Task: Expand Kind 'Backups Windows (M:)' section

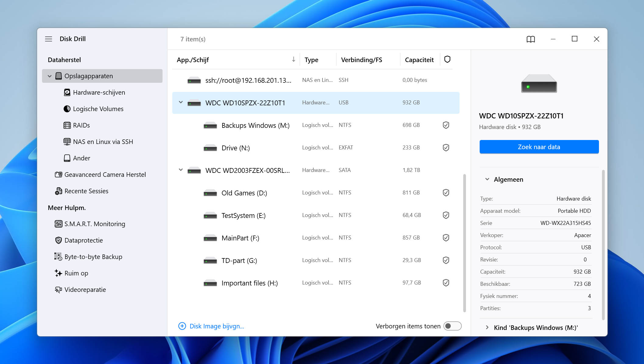Action: tap(487, 327)
